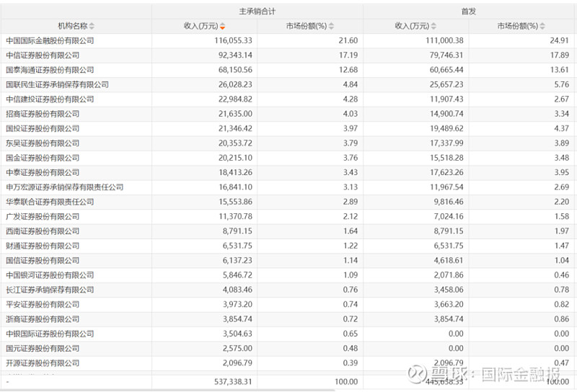Click total income value 92,343.14

pyautogui.click(x=235, y=55)
